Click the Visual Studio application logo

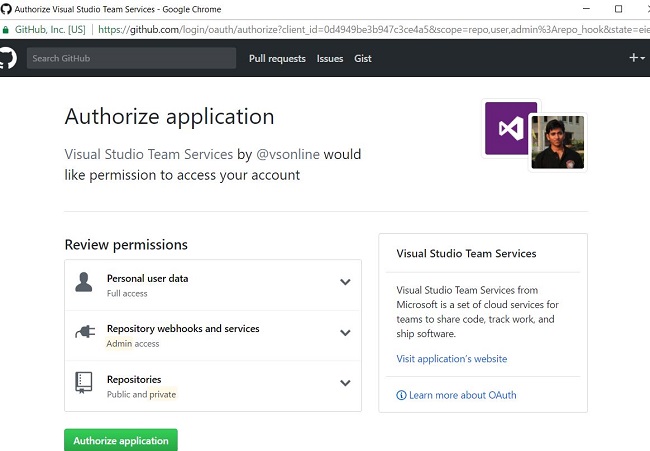[x=511, y=128]
